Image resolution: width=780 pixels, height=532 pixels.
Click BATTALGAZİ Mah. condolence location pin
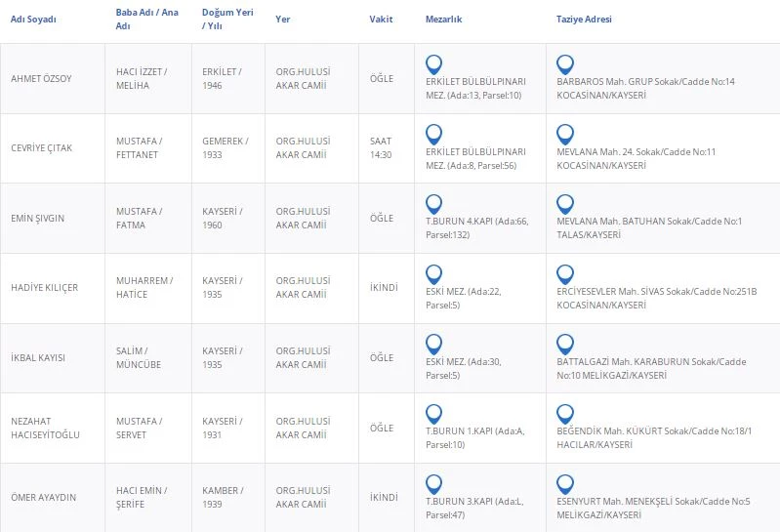(564, 344)
